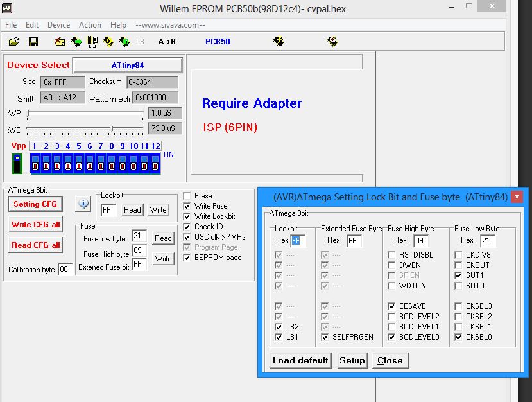Open the Action menu
Viewport: 532px width, 402px height.
tap(90, 25)
